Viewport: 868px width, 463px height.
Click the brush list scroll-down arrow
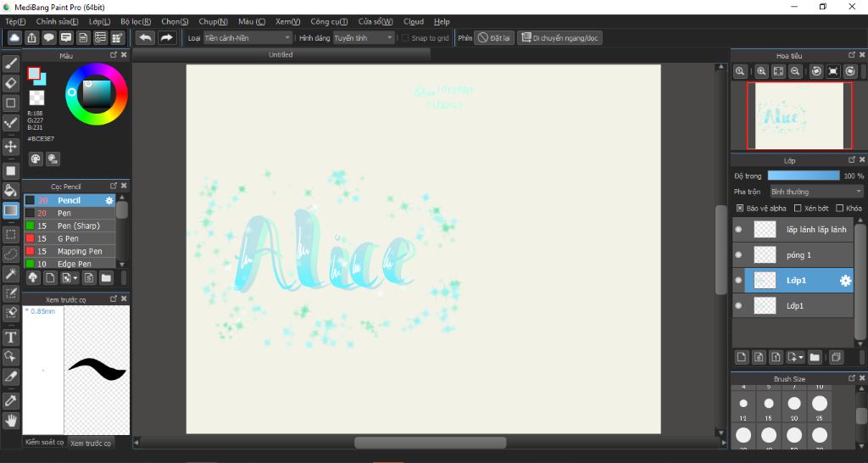click(x=122, y=265)
